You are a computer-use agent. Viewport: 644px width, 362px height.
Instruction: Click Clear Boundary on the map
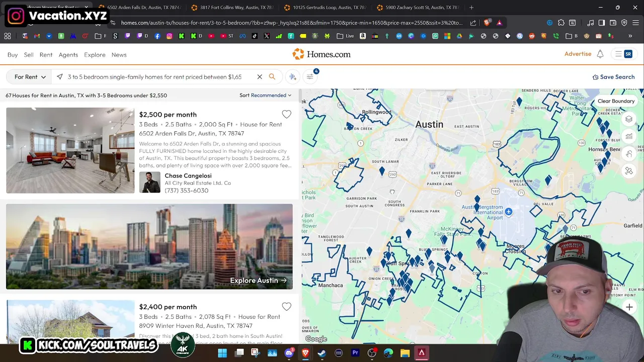(x=616, y=101)
